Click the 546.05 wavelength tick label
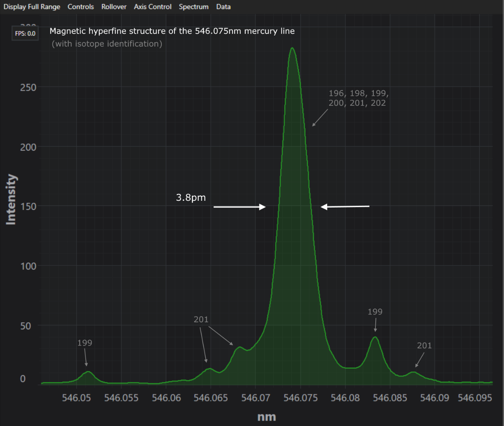The width and height of the screenshot is (504, 426). click(x=76, y=398)
